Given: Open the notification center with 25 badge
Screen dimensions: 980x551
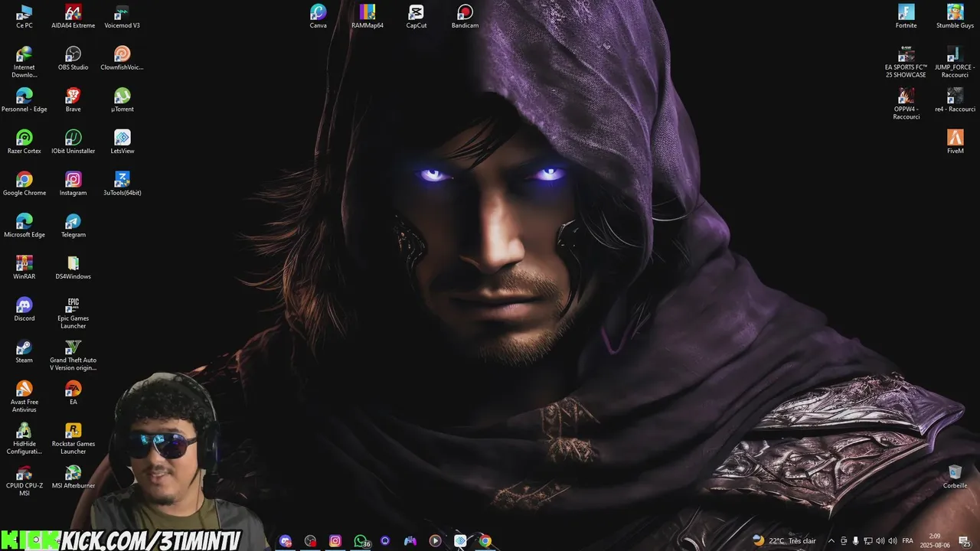Looking at the screenshot, I should 964,541.
